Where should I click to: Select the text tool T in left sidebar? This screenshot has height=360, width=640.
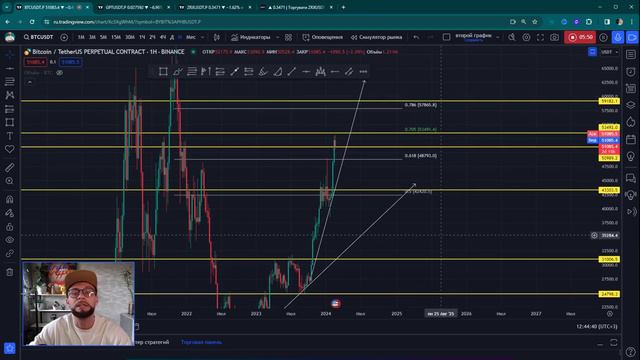click(x=10, y=136)
